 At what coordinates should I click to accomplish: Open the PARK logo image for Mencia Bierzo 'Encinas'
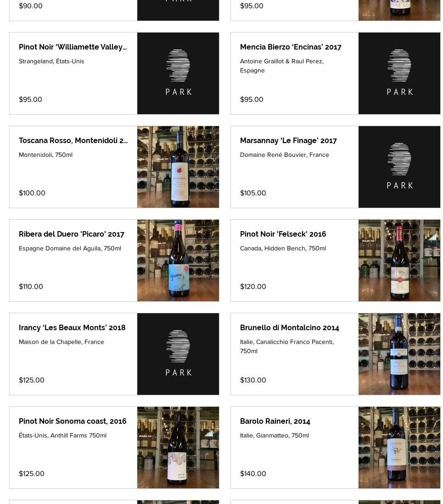click(399, 73)
